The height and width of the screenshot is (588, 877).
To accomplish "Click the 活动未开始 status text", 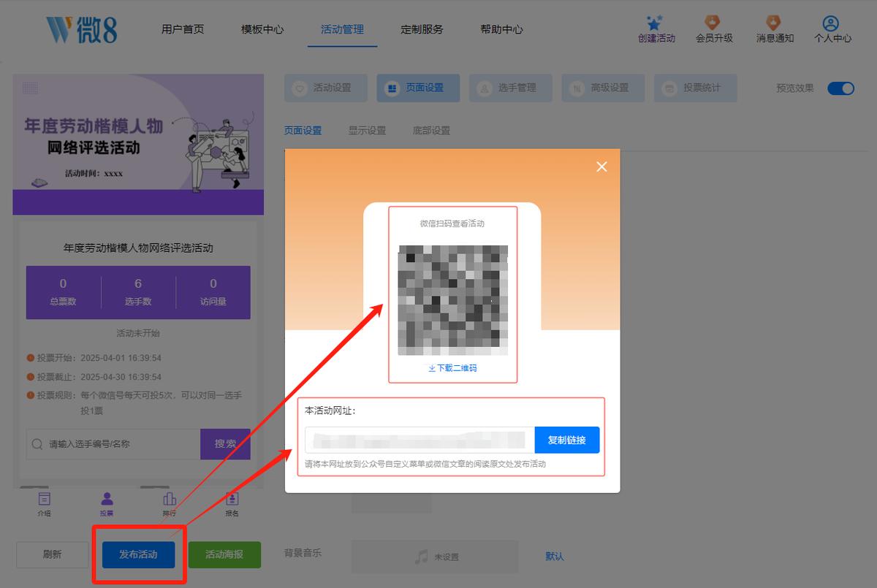I will click(x=138, y=333).
